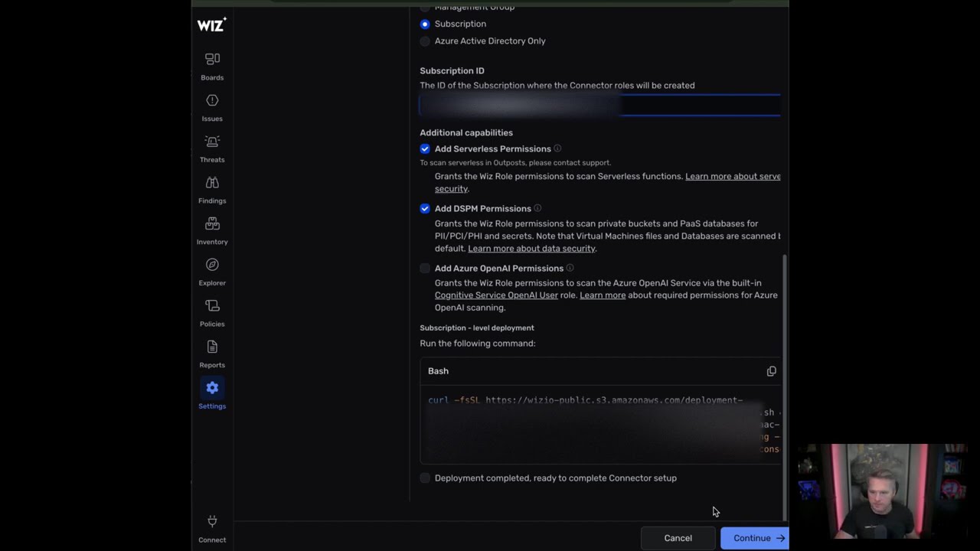Select Azure Active Directory Only option
980x551 pixels.
425,41
